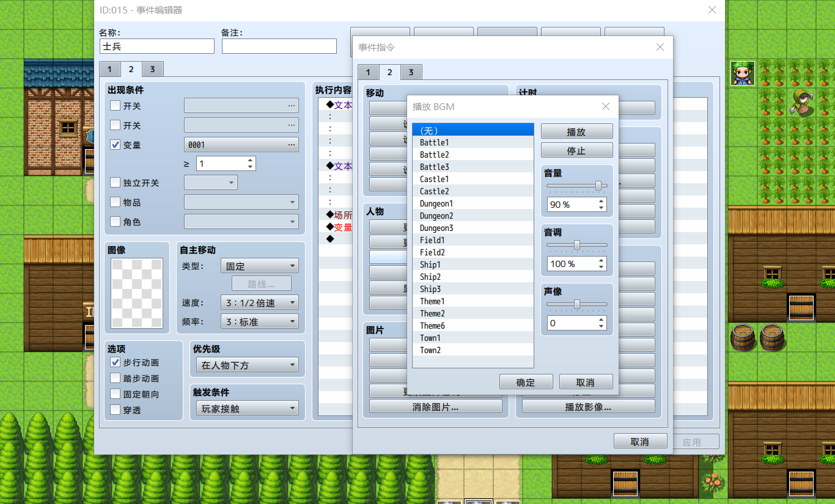Select Town1 in BGM list

(x=473, y=338)
